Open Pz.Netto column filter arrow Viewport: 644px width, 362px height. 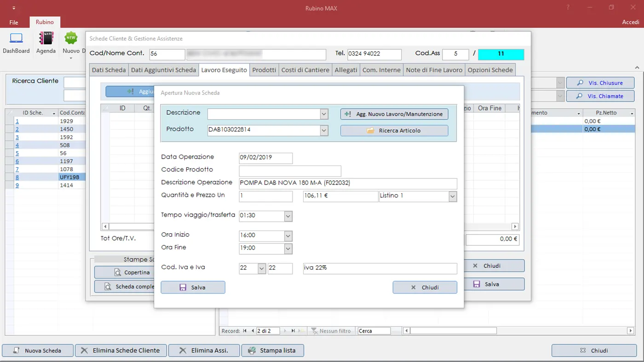[x=632, y=113]
